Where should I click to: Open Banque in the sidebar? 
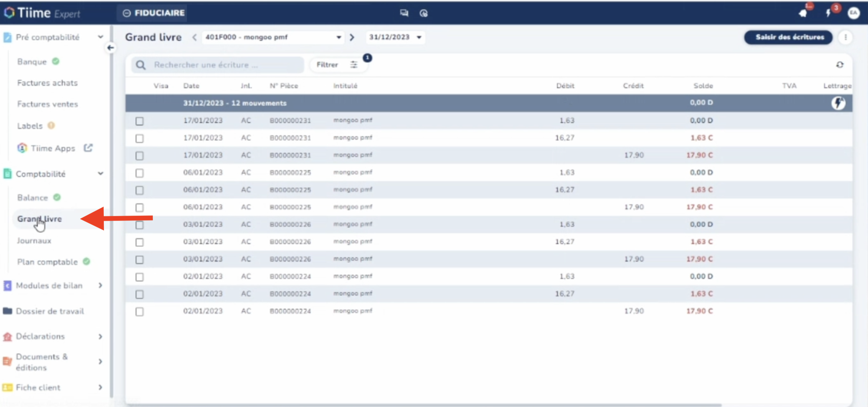pos(32,62)
